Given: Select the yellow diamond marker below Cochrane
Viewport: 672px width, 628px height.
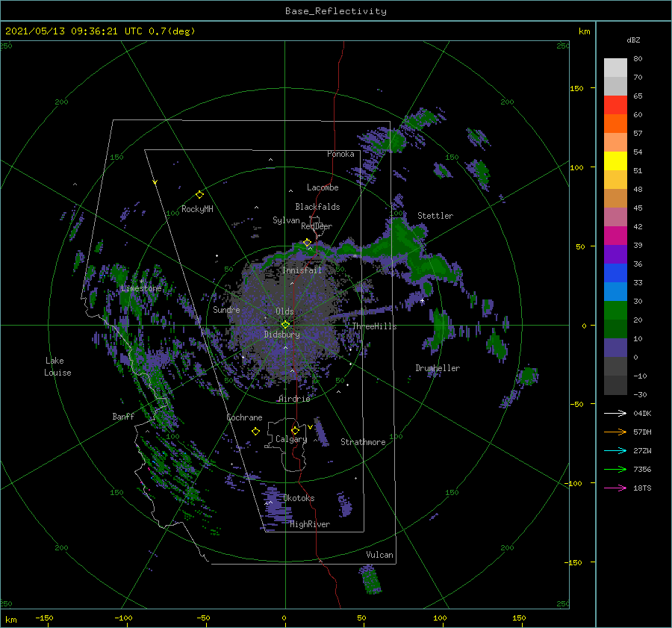Looking at the screenshot, I should coord(255,432).
